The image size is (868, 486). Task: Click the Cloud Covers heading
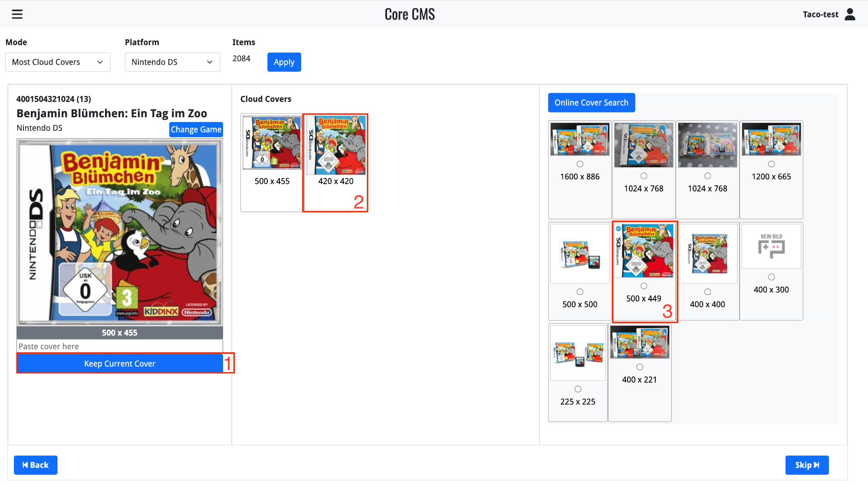point(266,99)
